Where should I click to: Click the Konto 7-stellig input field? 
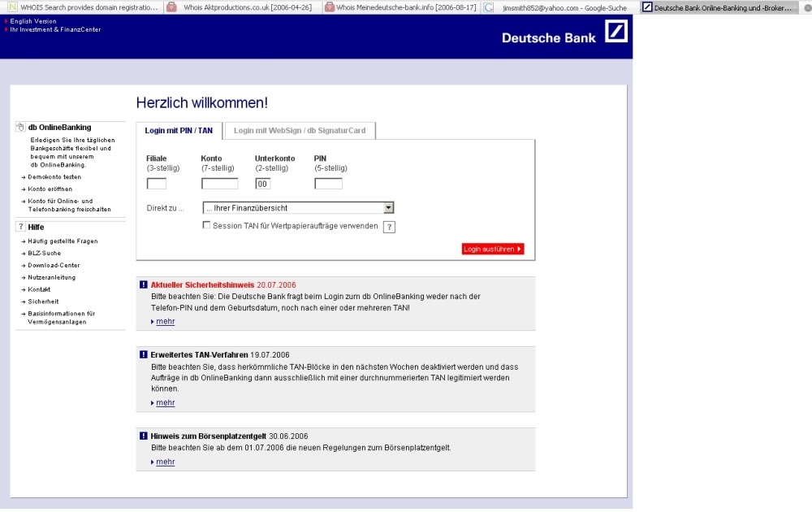[x=219, y=184]
